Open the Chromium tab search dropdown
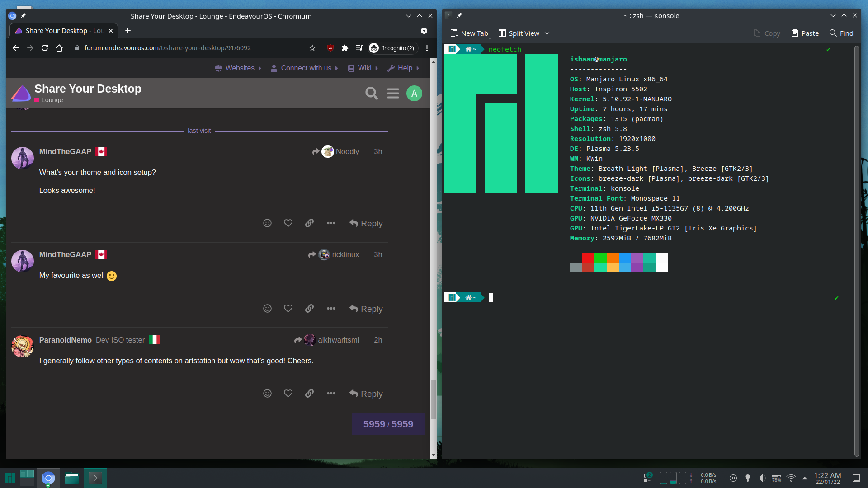The width and height of the screenshot is (868, 488). click(x=424, y=31)
